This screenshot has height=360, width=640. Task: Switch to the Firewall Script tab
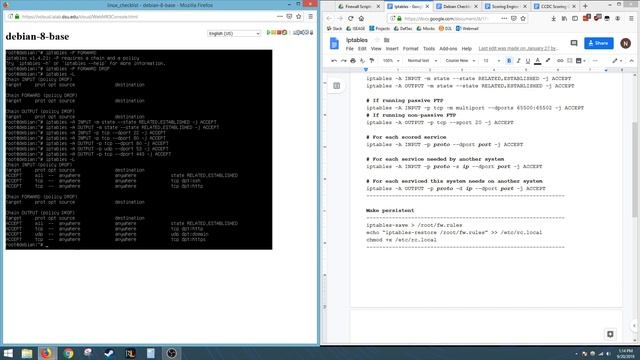pos(359,7)
